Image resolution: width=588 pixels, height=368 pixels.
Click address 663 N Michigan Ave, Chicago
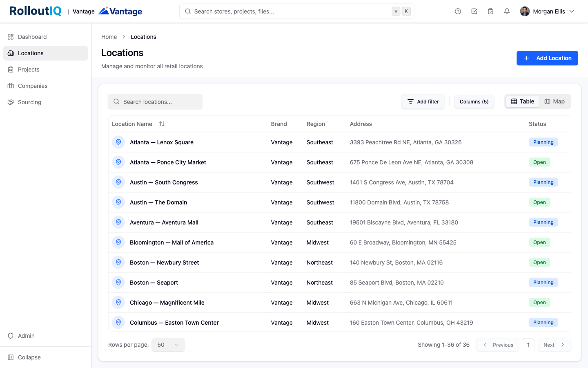coord(401,303)
